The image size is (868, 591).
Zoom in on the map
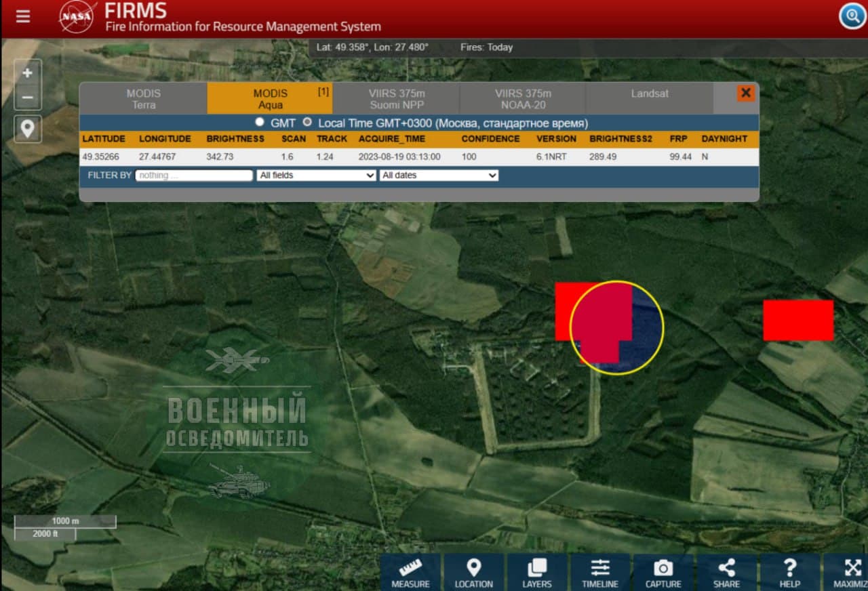tap(28, 73)
